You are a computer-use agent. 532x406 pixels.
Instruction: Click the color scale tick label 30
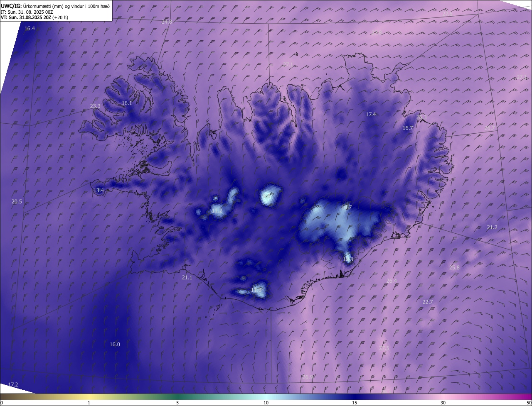(443, 403)
